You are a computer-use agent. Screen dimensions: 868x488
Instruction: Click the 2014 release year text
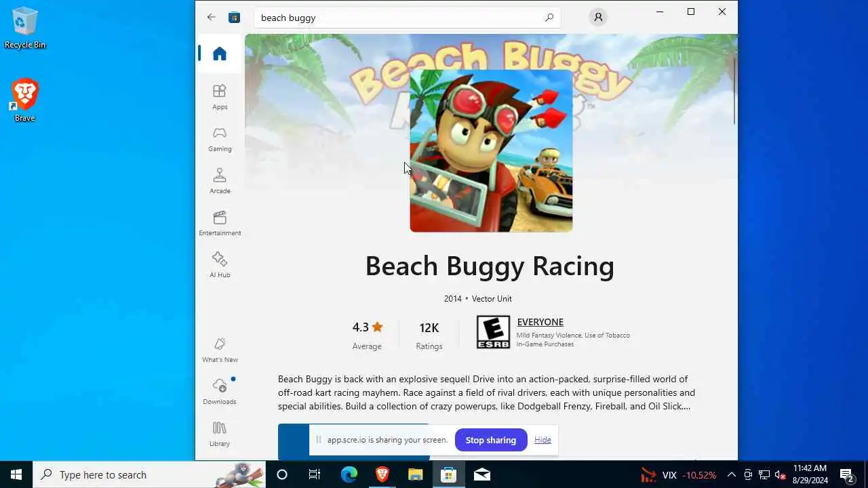tap(452, 298)
